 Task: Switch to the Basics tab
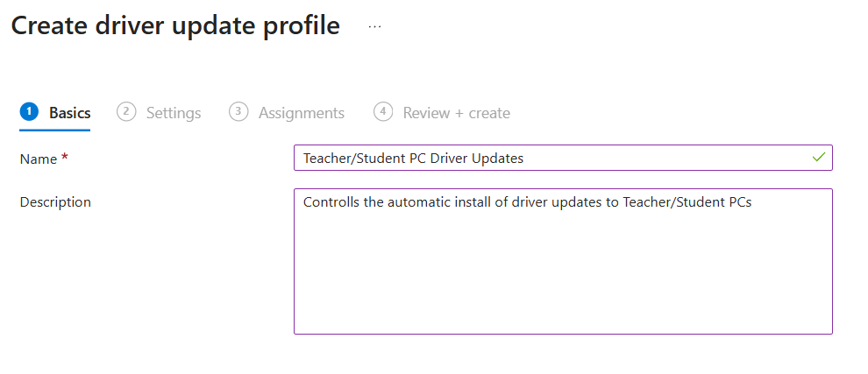click(69, 113)
